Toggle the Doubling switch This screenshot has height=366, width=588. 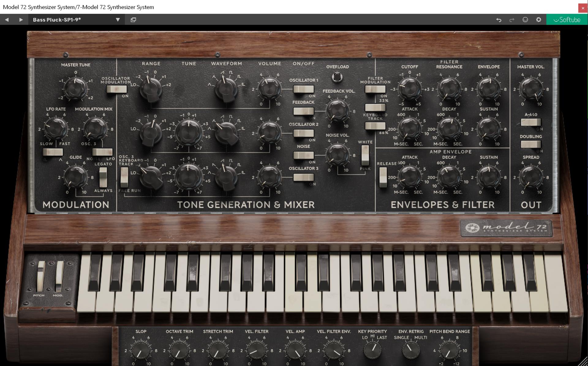tap(531, 144)
